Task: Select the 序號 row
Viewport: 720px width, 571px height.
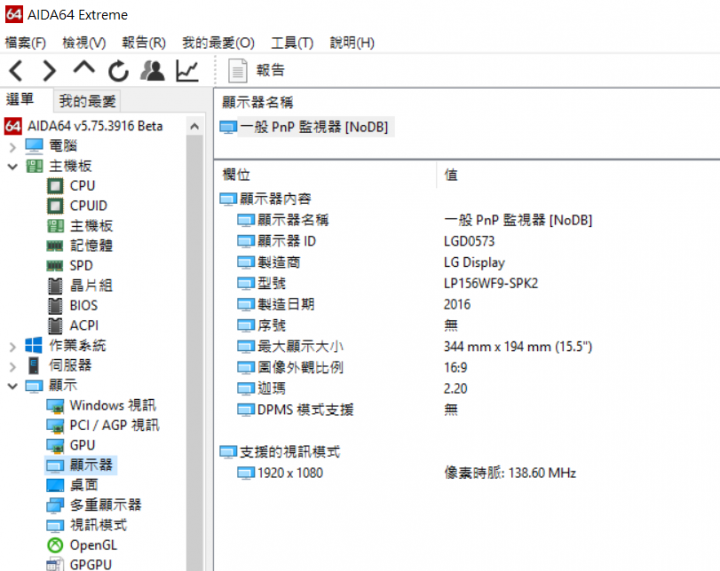Action: click(x=261, y=325)
